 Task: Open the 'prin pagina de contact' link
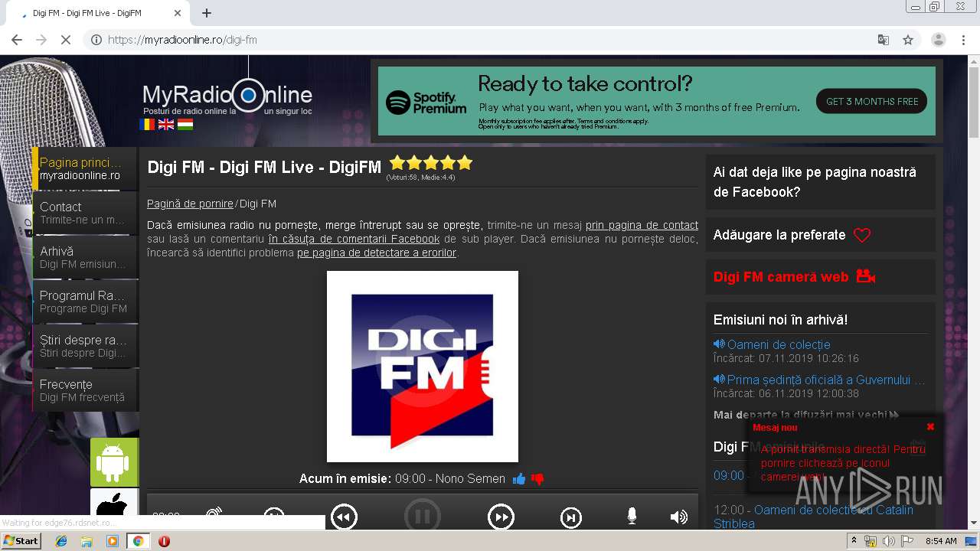coord(642,225)
